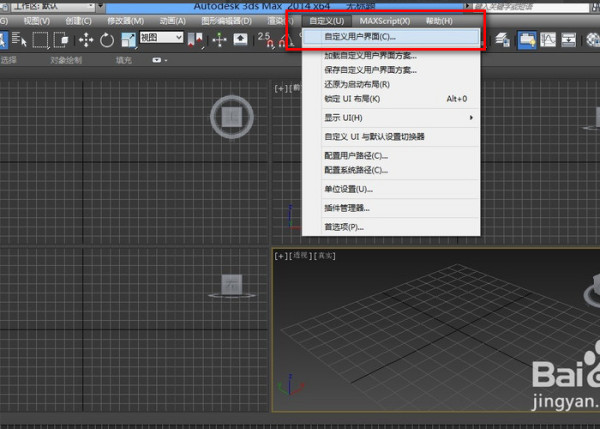Click the search keyword input field

[x=531, y=7]
